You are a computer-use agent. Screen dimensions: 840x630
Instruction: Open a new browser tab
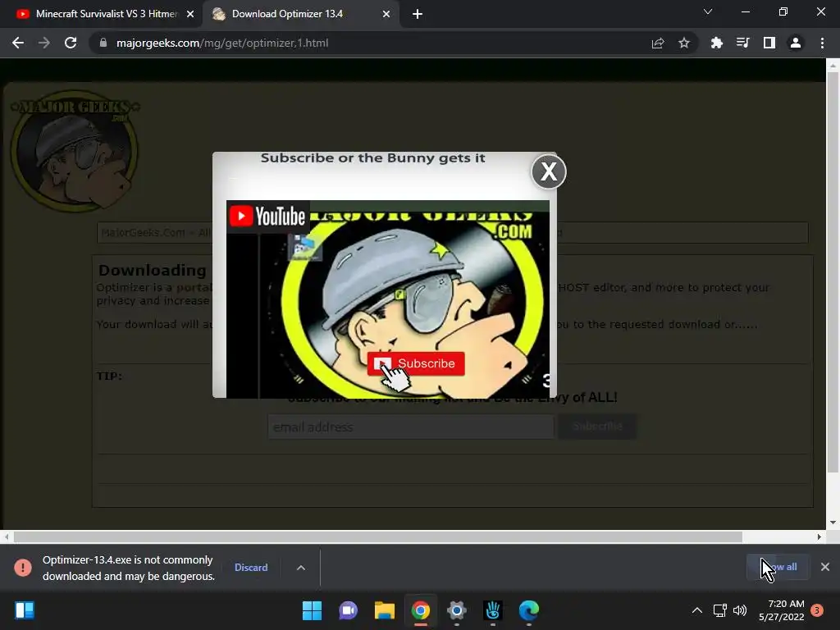tap(418, 14)
